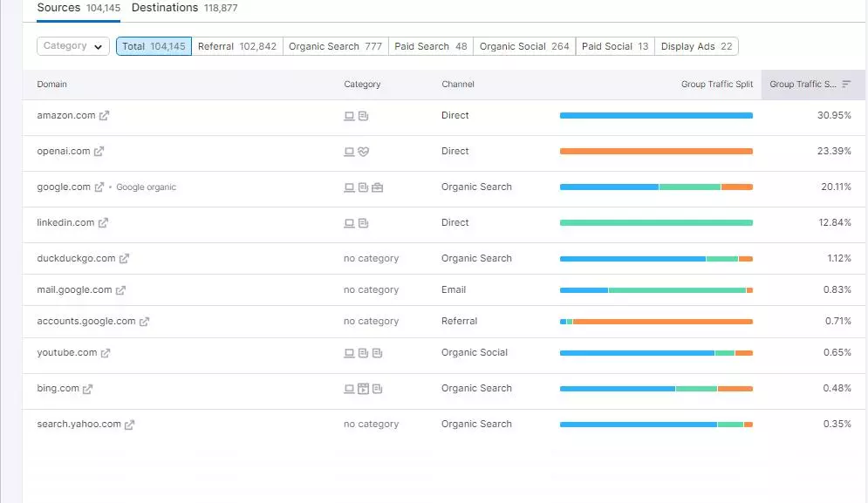868x503 pixels.
Task: Select the Total 104,145 filter
Action: click(154, 46)
